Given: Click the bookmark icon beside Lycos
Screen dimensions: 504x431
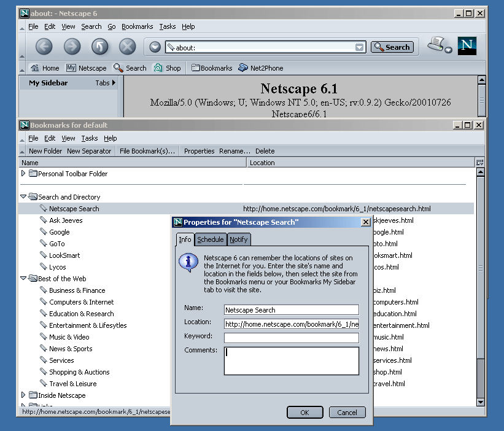Looking at the screenshot, I should [x=44, y=266].
